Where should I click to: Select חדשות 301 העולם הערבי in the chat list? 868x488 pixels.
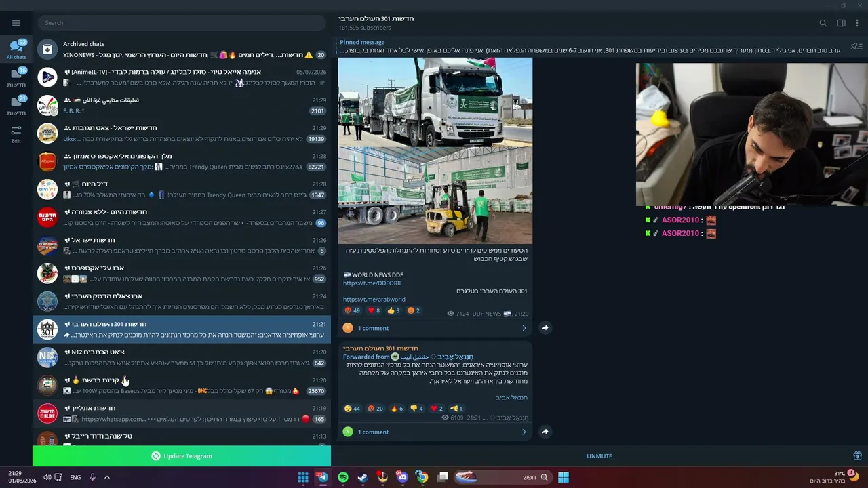182,329
